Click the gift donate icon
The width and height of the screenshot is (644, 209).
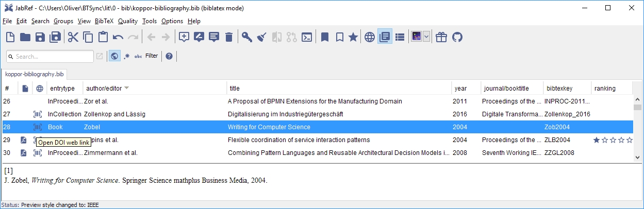pos(441,37)
